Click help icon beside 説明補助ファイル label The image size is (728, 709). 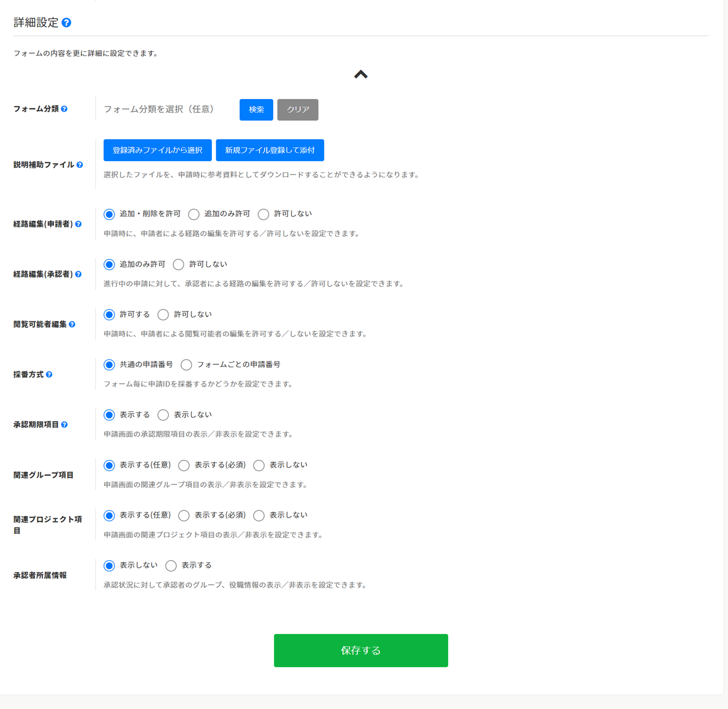click(x=80, y=165)
